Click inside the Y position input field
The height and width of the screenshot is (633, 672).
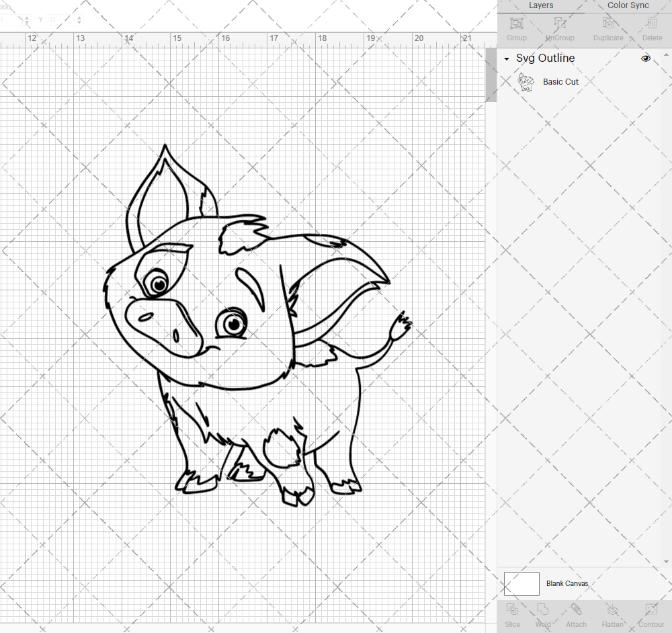click(x=60, y=19)
